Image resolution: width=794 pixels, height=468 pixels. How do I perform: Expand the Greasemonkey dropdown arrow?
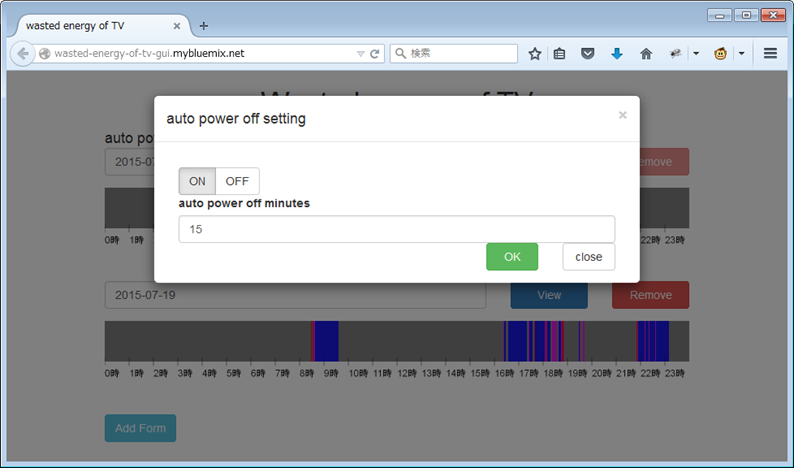(741, 53)
